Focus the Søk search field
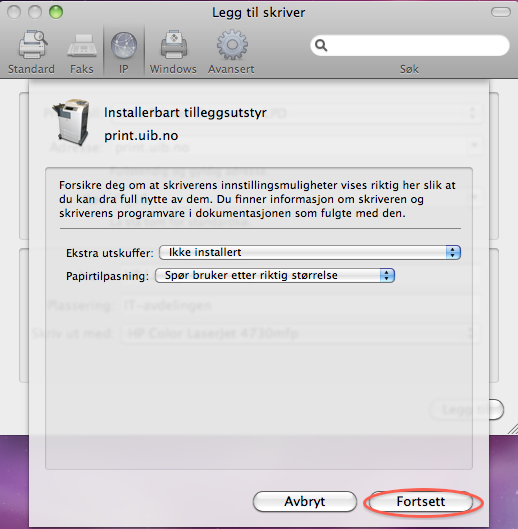518x529 pixels. (x=410, y=45)
